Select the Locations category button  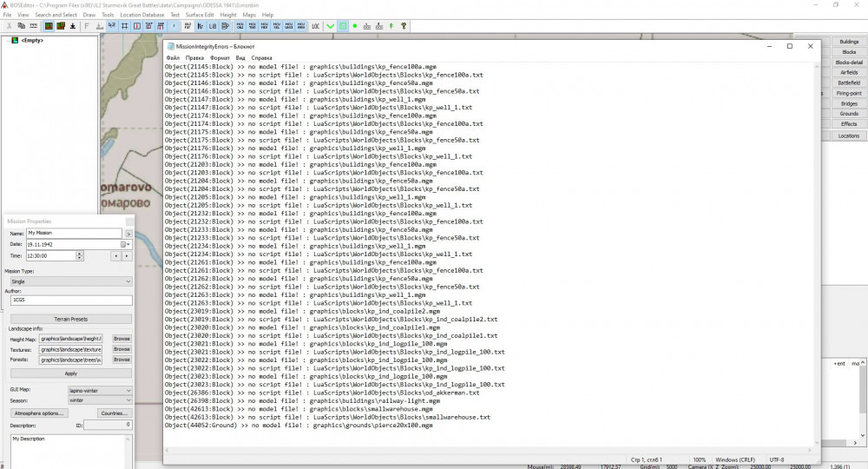[x=849, y=135]
